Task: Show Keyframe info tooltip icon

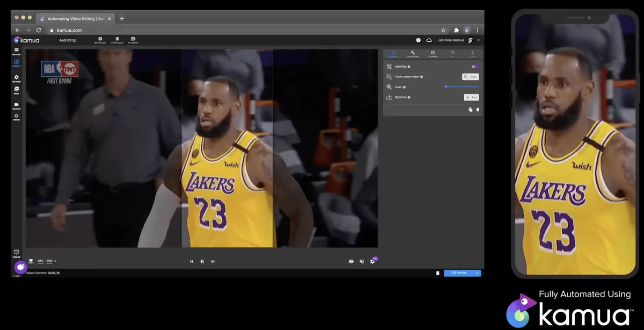Action: coord(409,97)
